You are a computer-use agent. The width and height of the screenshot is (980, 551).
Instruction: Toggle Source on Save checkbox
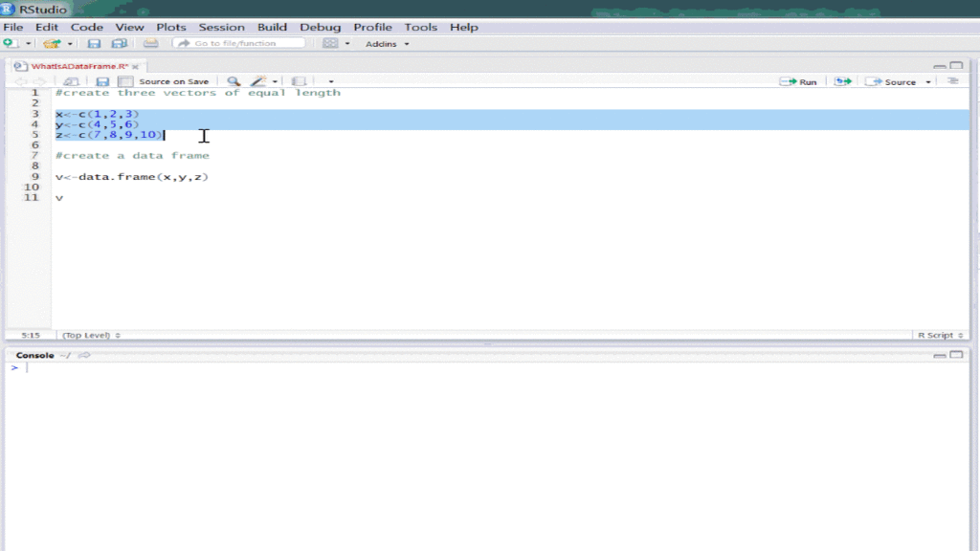(125, 81)
